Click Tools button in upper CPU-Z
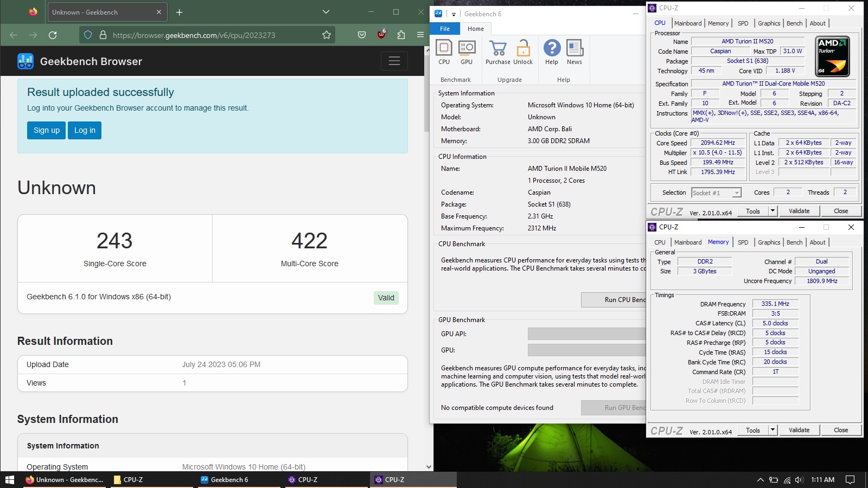Image resolution: width=868 pixels, height=488 pixels. [x=753, y=211]
